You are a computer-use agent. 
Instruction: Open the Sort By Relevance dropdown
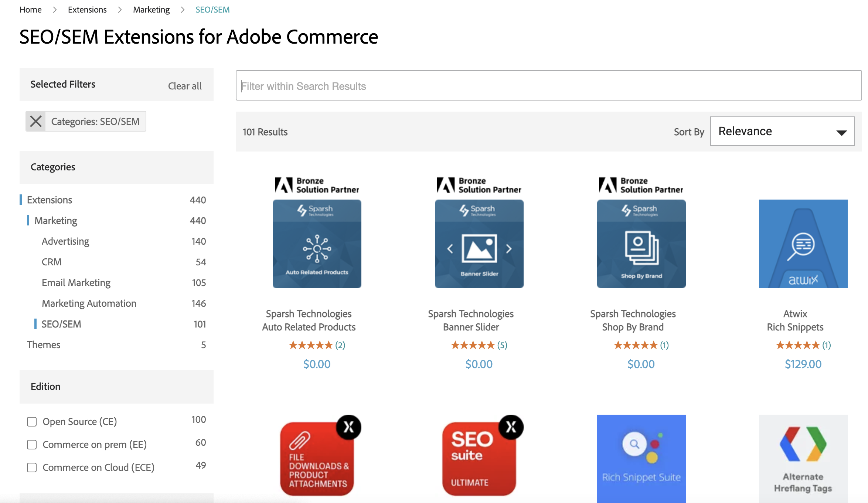pos(782,131)
